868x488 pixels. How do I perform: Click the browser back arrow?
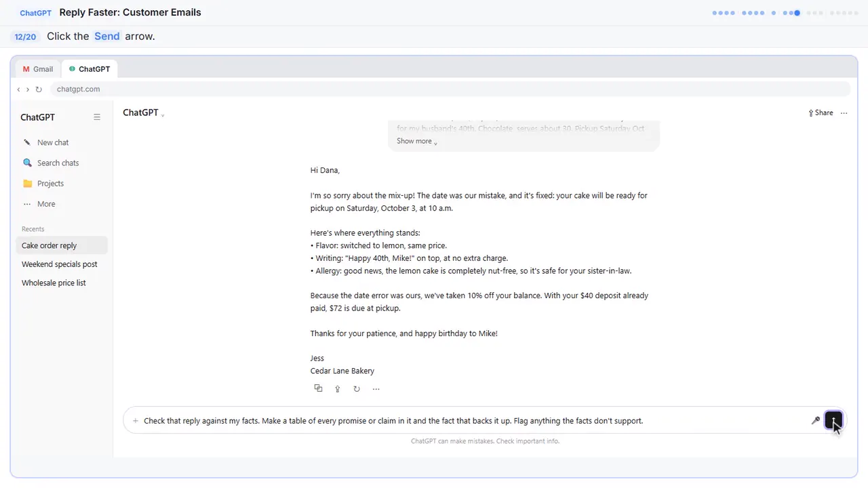(x=18, y=89)
